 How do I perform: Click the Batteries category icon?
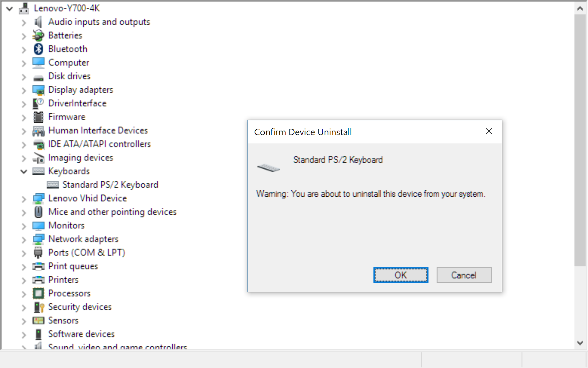coord(38,36)
